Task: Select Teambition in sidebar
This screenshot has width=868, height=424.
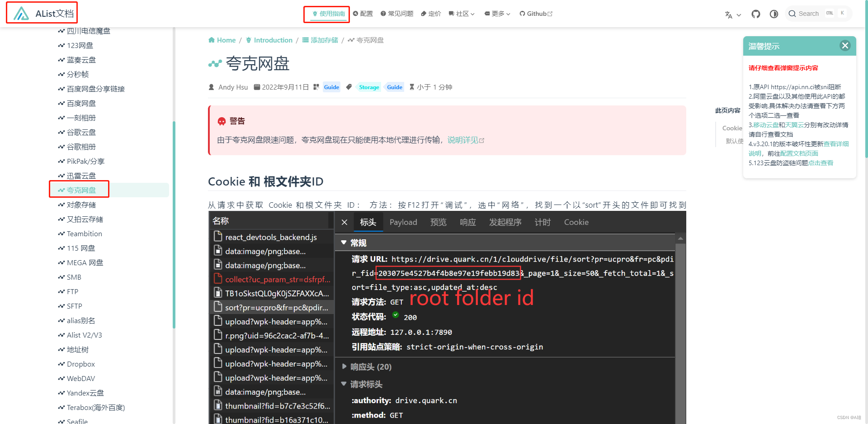Action: [80, 234]
